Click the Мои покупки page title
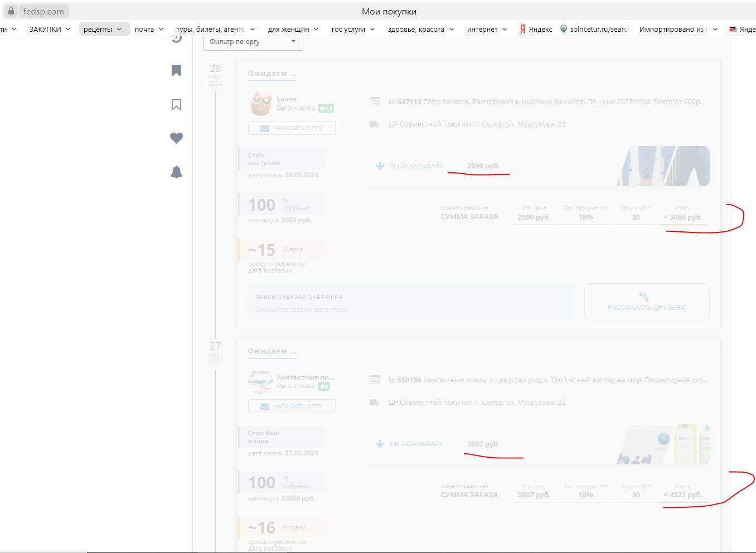 [x=389, y=11]
